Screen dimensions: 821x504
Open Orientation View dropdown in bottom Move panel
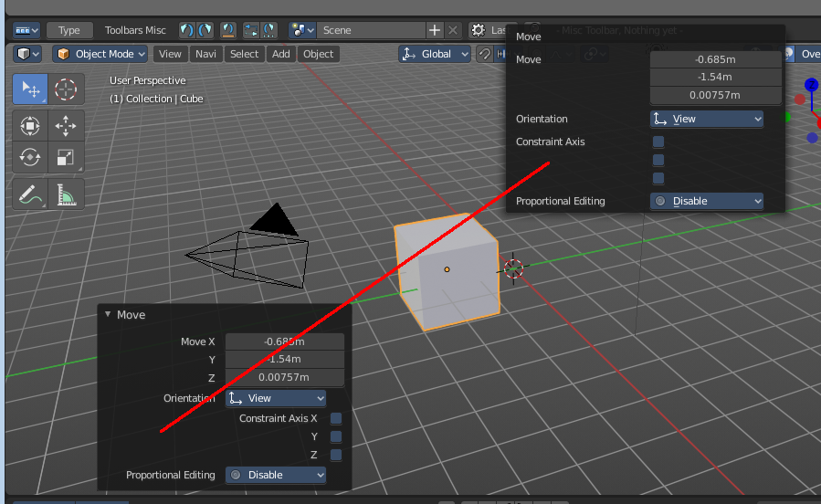coord(276,398)
